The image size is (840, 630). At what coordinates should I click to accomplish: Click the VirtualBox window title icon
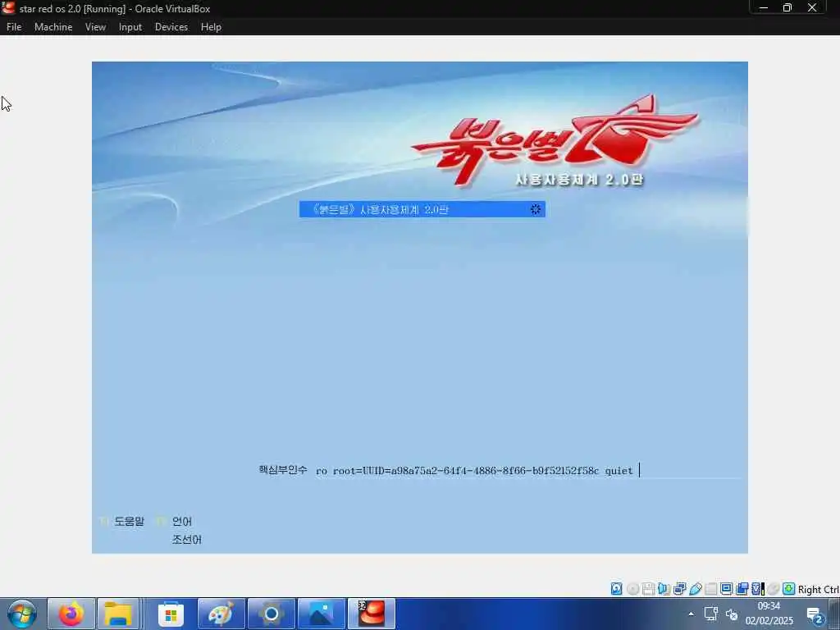pyautogui.click(x=8, y=8)
